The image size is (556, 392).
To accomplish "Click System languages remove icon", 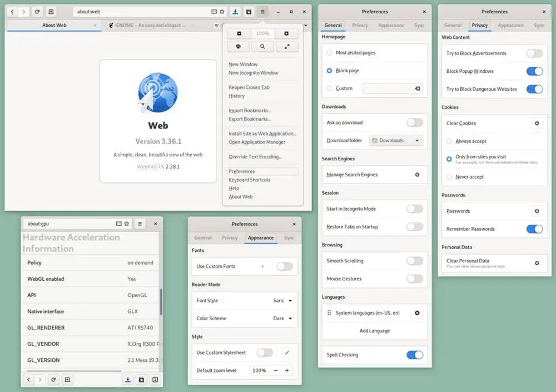I will (x=417, y=313).
